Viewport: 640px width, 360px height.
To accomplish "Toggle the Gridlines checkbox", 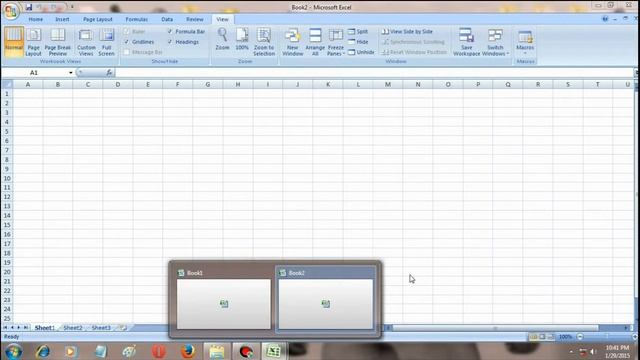I will (x=127, y=42).
